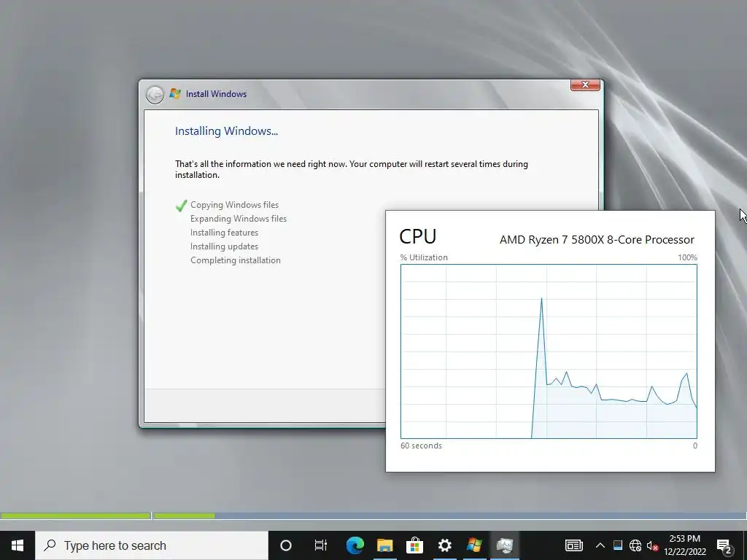Select Installing updates step text
This screenshot has width=747, height=560.
[225, 246]
